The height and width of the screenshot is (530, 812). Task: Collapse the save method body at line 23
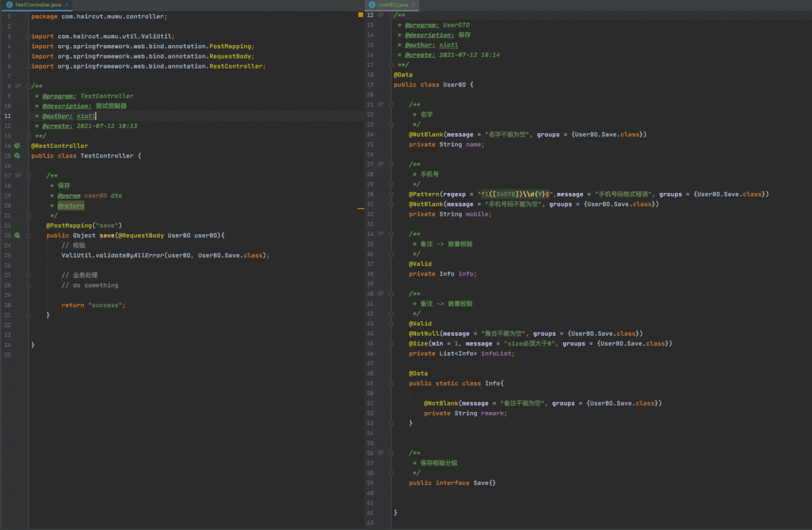tap(28, 235)
